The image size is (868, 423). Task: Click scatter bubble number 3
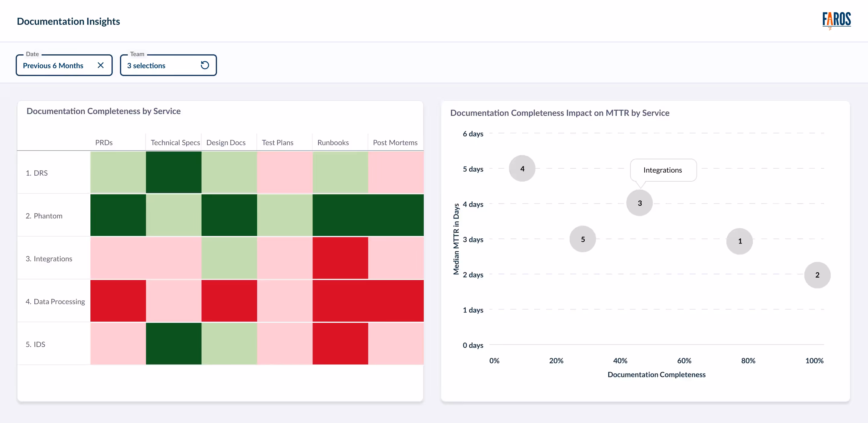(x=639, y=203)
